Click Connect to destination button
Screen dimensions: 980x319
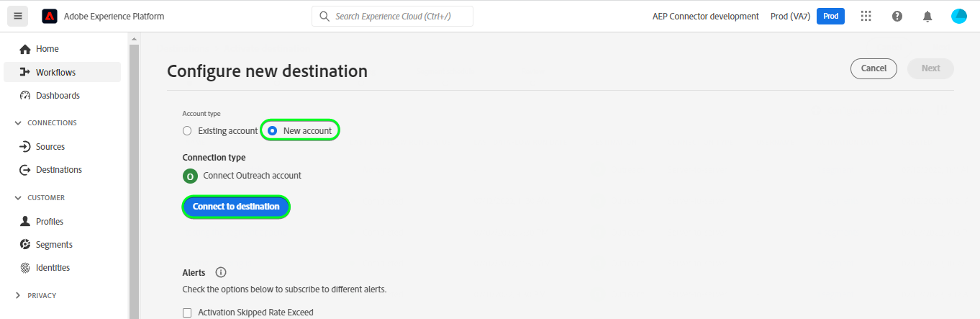pos(236,207)
